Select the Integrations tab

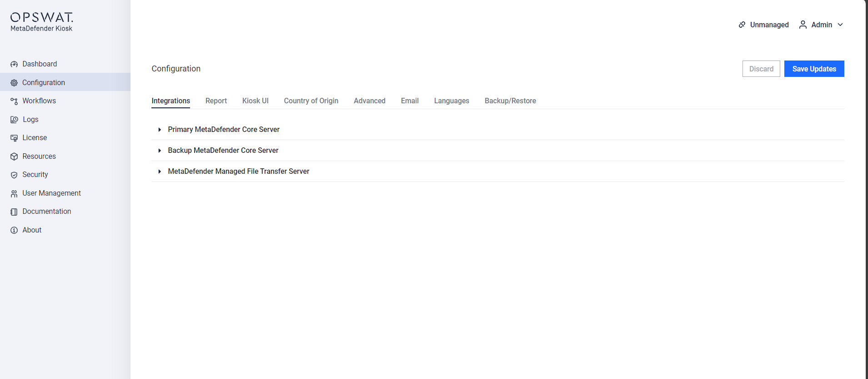point(171,101)
